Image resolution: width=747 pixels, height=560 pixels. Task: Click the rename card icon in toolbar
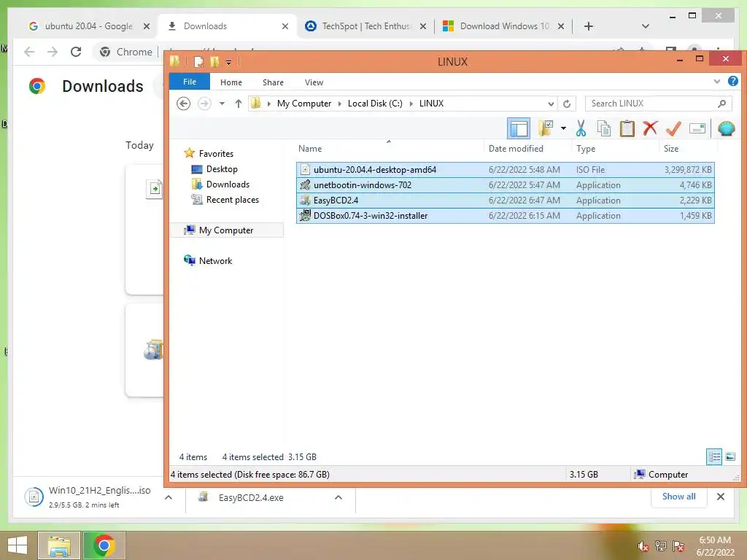[697, 128]
